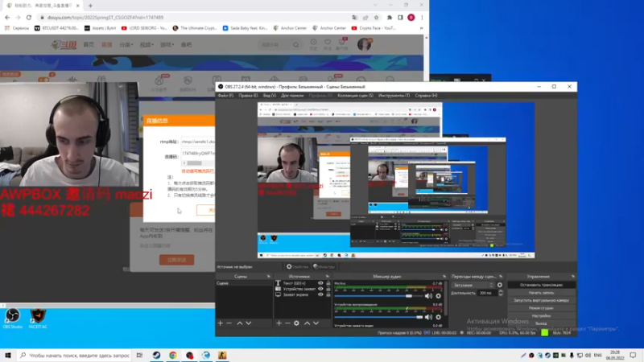Pop out the Микшер аудио dock panel
This screenshot has height=362, width=644.
pos(444,277)
